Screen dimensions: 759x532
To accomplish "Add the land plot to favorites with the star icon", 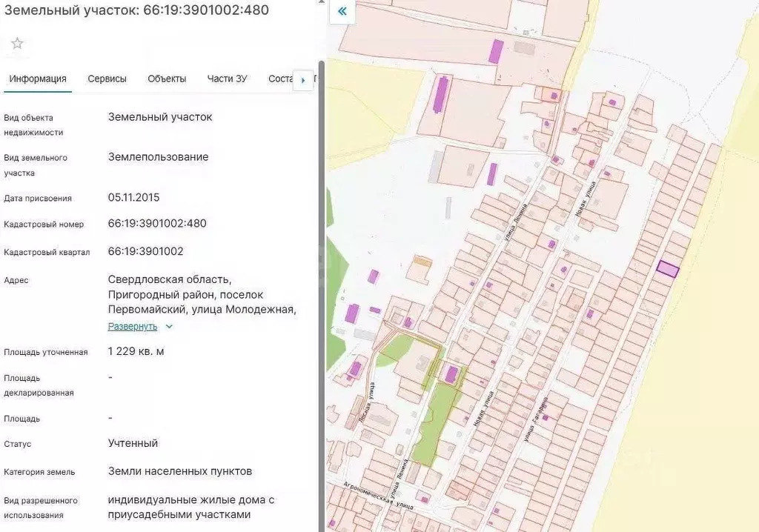I will (x=18, y=44).
